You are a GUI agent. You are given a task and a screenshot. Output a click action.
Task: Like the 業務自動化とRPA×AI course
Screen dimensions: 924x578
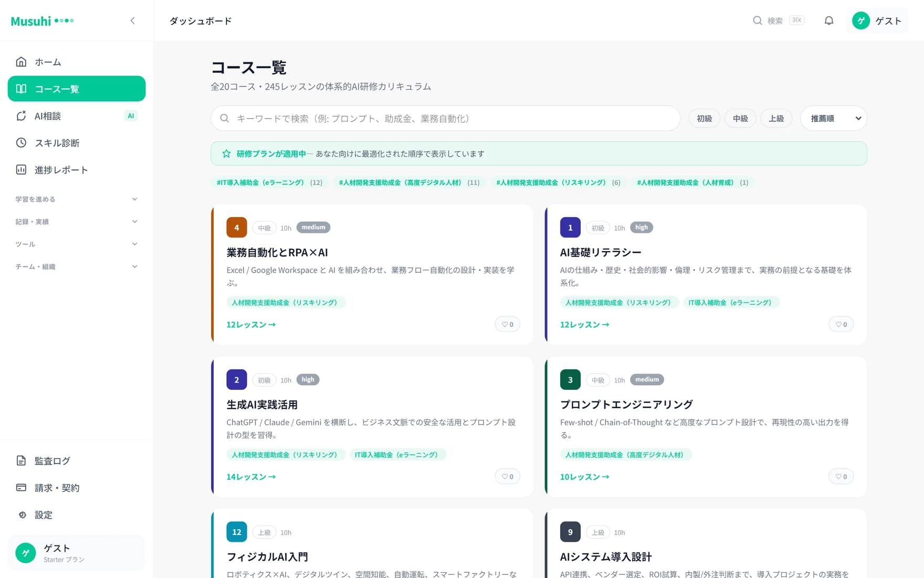pyautogui.click(x=508, y=324)
